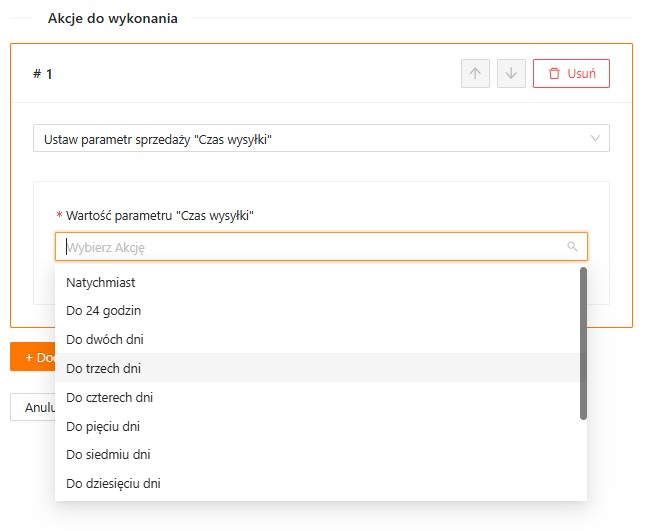Click the search magnifier icon in field

click(572, 246)
